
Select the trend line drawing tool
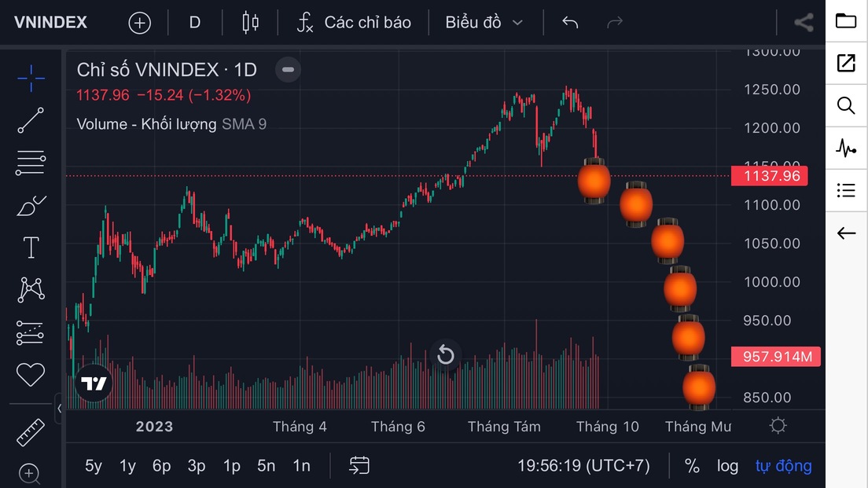[x=31, y=120]
